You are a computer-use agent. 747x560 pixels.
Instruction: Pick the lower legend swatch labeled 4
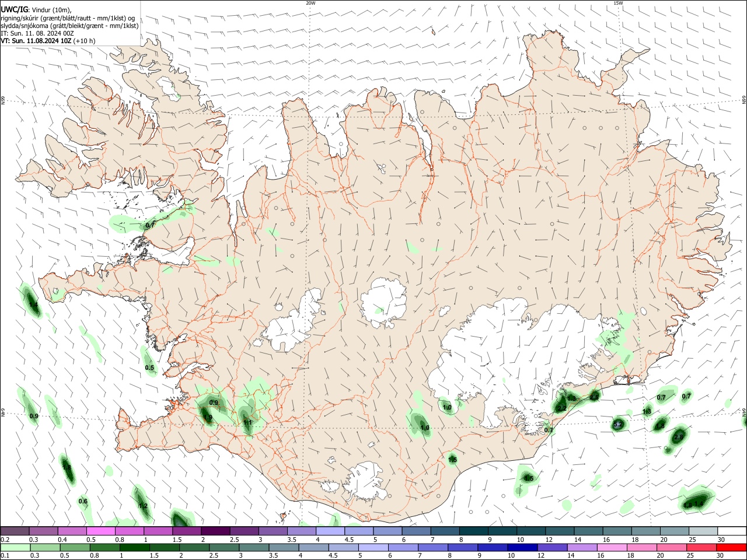(x=314, y=548)
